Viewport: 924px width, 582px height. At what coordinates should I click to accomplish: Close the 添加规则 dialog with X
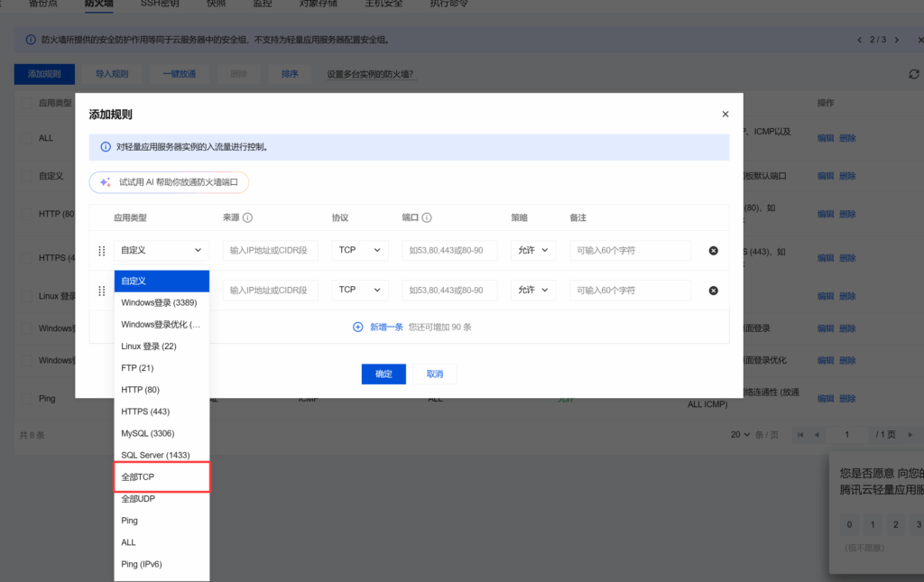click(x=725, y=115)
